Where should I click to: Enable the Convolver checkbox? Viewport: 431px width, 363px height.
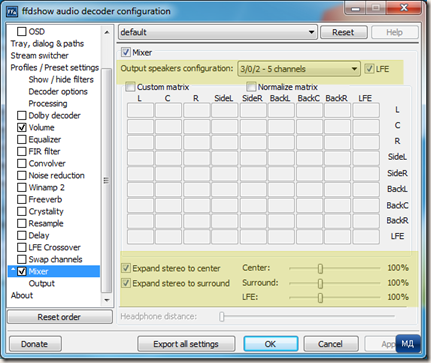coord(22,164)
